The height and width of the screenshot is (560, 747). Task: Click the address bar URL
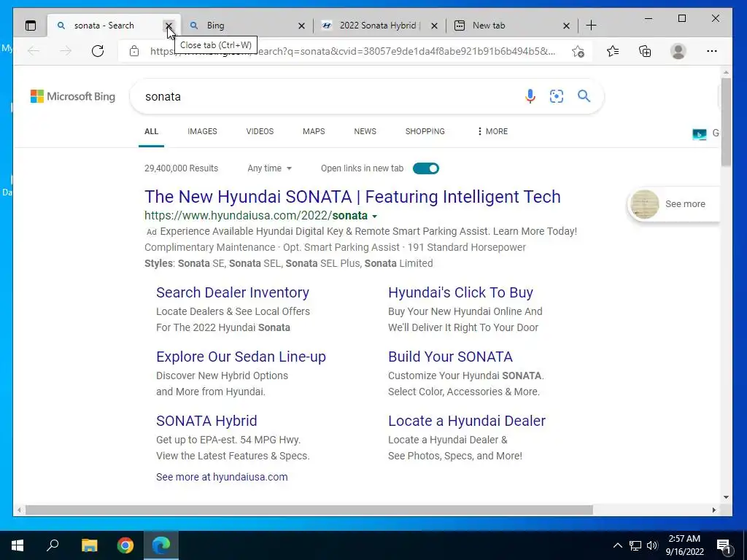[x=352, y=51]
